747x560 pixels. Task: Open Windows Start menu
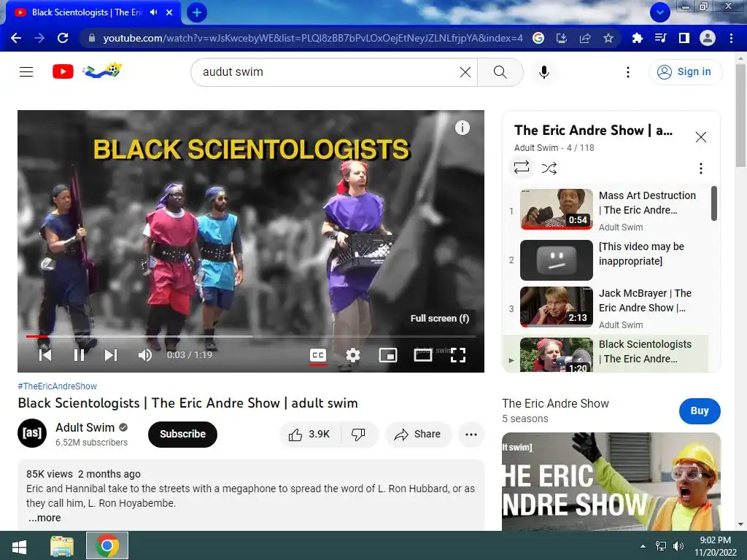tap(19, 546)
